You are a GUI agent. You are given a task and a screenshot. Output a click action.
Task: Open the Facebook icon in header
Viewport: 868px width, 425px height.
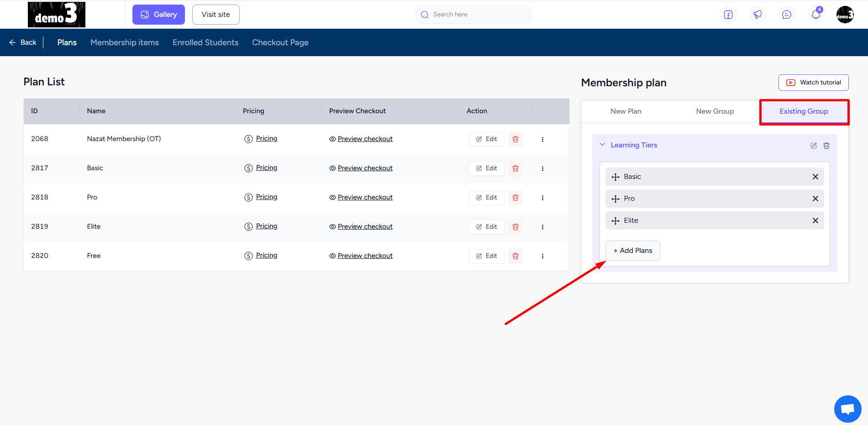[728, 15]
